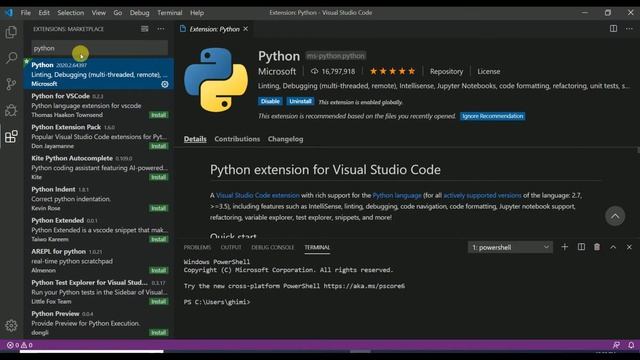640x360 pixels.
Task: Open the Explorer view in activity bar
Action: pos(11,32)
